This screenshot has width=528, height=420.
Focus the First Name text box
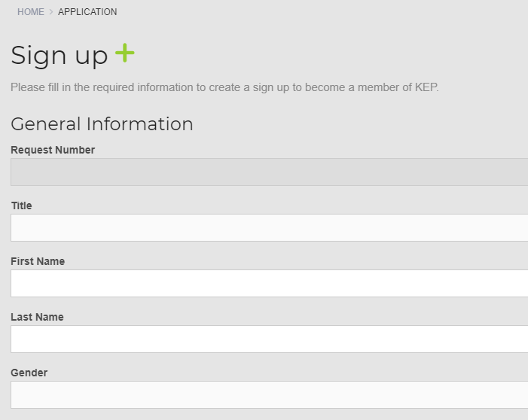269,283
